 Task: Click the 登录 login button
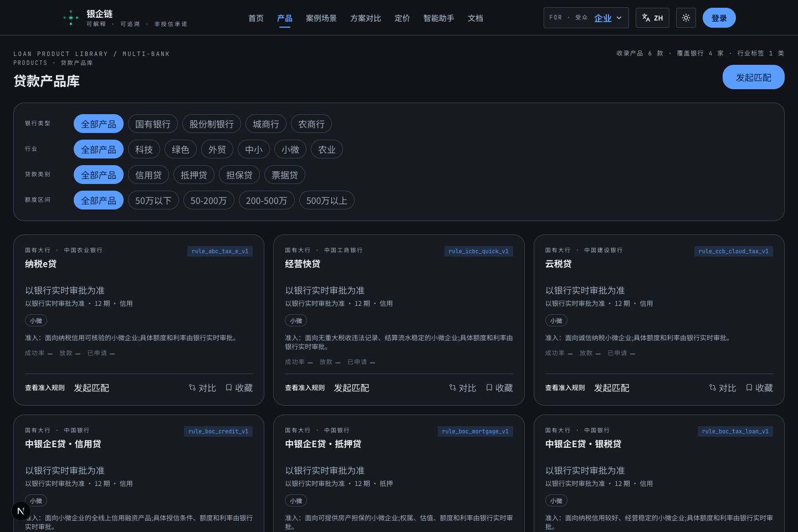(x=719, y=18)
